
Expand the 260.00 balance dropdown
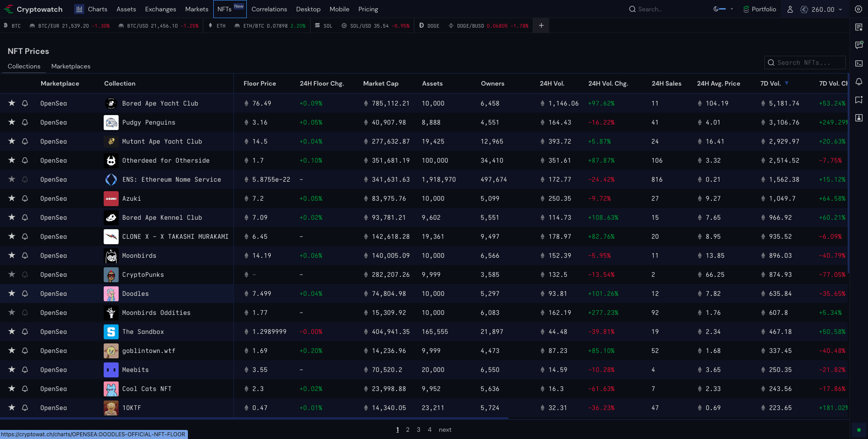tap(841, 10)
